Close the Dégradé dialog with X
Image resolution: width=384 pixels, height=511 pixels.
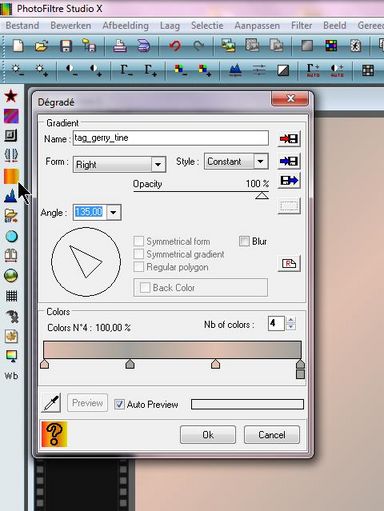(x=290, y=98)
